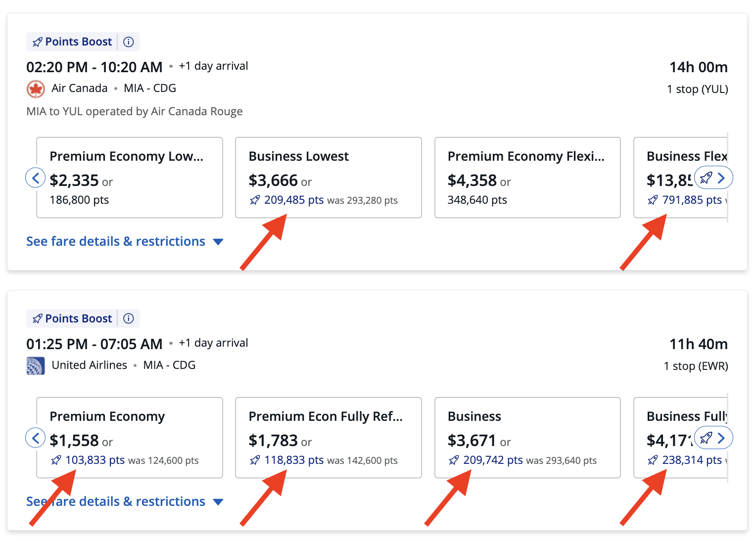Click operated by Air Canada Rouge note
This screenshot has width=756, height=541.
(x=135, y=111)
